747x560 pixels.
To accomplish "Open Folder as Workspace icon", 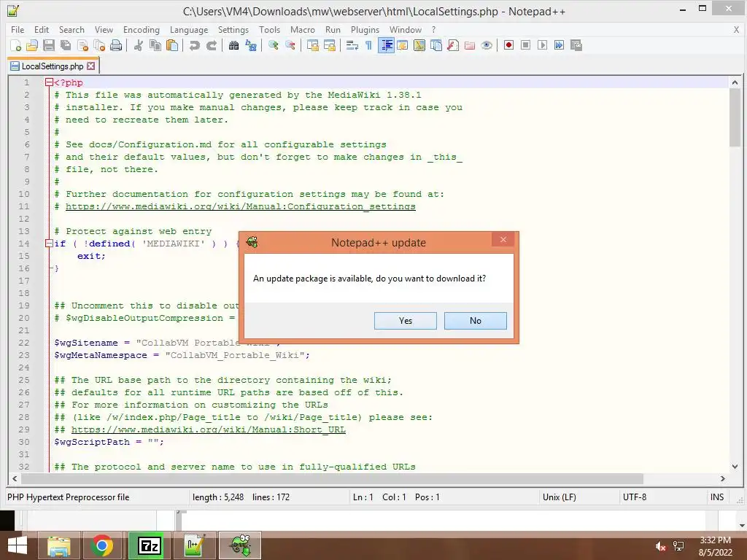I will [x=470, y=45].
